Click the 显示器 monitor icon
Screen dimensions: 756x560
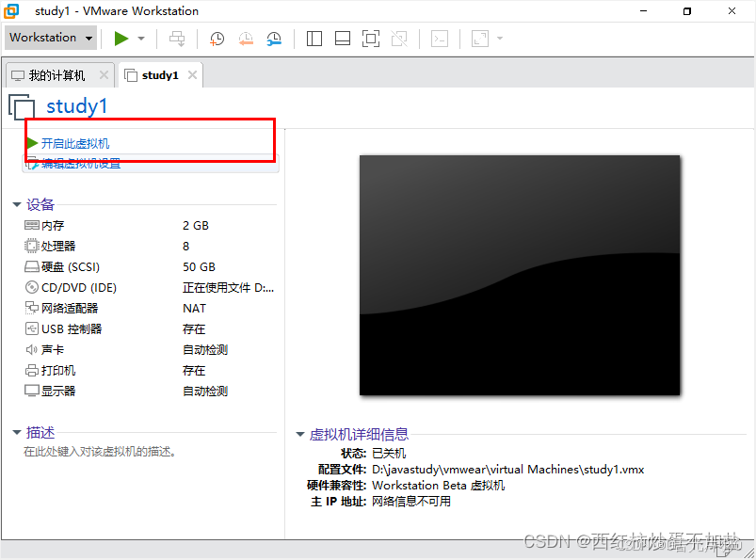31,391
